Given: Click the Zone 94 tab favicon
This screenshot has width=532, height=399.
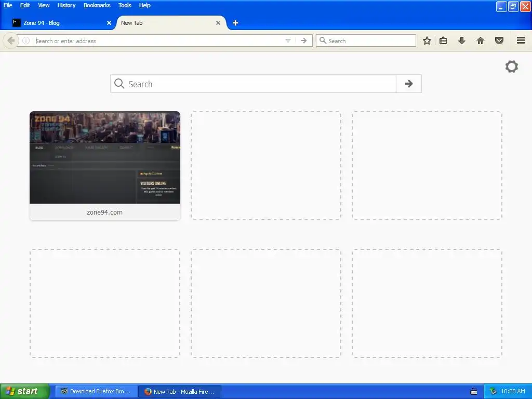Looking at the screenshot, I should pyautogui.click(x=16, y=23).
